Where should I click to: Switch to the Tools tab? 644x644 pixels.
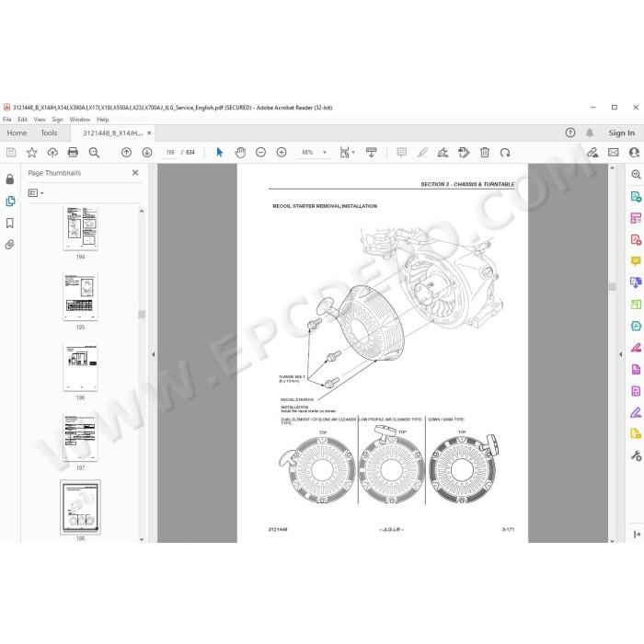[49, 132]
